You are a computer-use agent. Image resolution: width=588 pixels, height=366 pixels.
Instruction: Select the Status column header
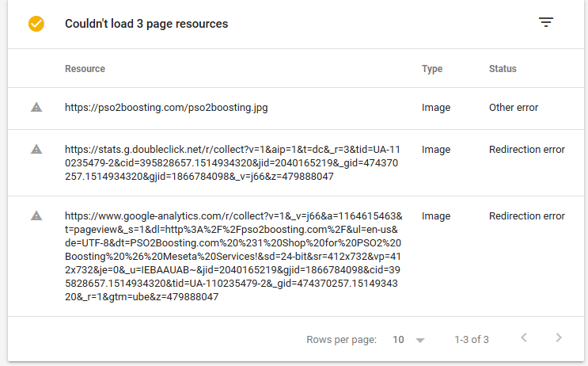pyautogui.click(x=503, y=69)
